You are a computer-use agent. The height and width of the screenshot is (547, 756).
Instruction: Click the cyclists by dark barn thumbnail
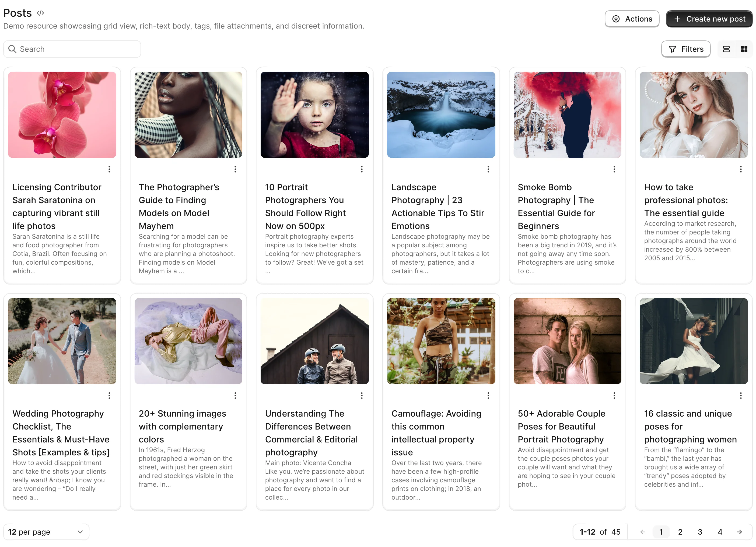314,341
